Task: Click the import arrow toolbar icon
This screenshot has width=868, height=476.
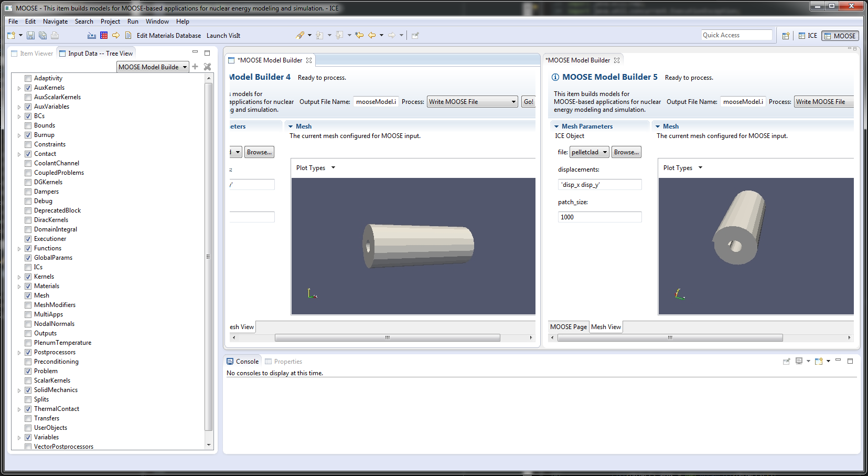Action: [x=92, y=36]
